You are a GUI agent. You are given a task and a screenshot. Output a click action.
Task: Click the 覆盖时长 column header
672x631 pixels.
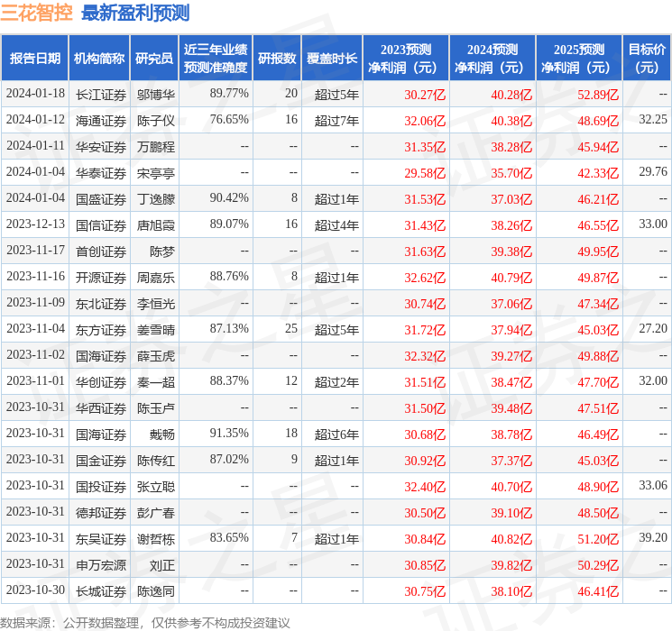[x=332, y=59]
